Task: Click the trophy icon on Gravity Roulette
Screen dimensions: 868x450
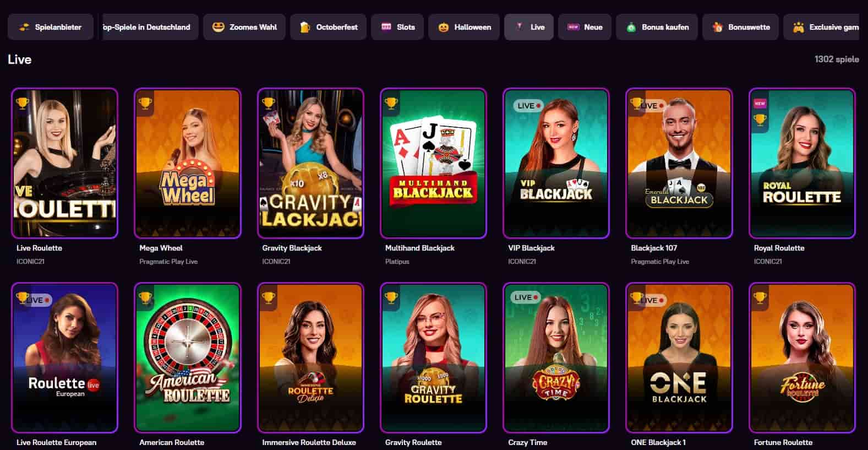Action: tap(391, 297)
